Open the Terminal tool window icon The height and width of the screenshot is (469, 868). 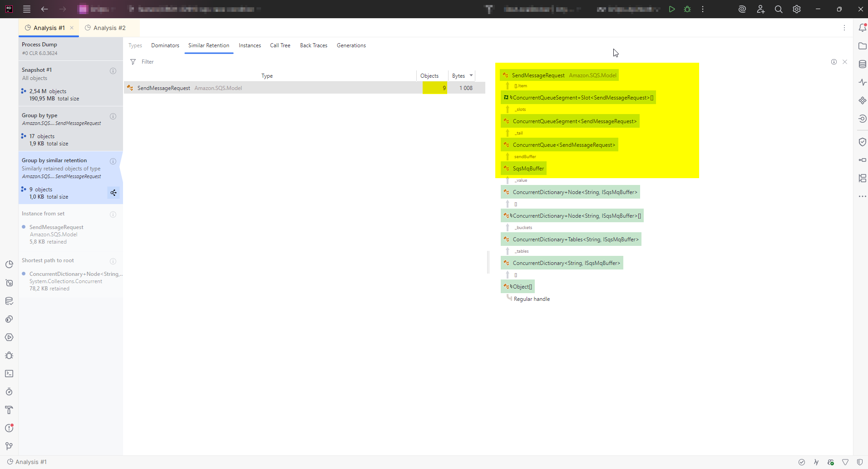coord(9,374)
